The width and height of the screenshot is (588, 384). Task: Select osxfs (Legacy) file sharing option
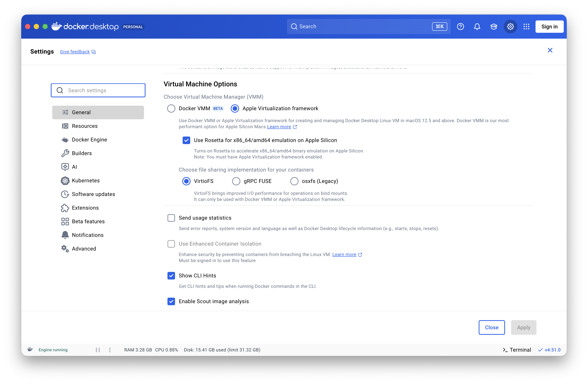(x=294, y=181)
